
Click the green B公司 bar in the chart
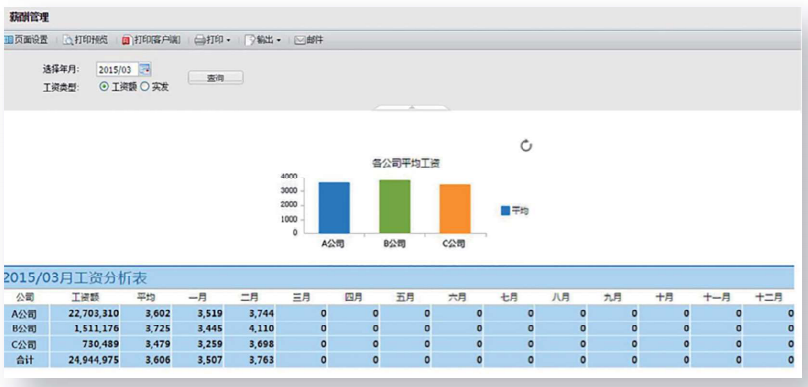395,206
